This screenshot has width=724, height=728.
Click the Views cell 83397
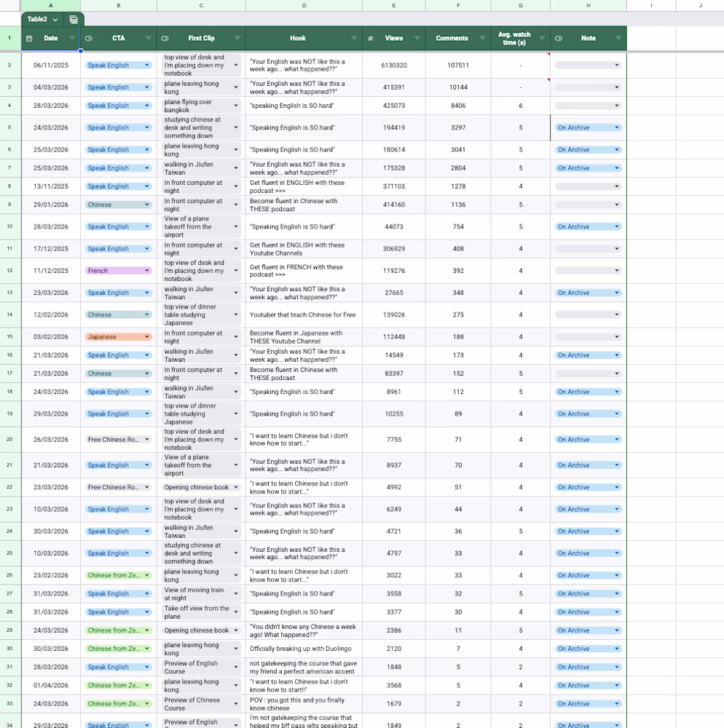point(394,373)
